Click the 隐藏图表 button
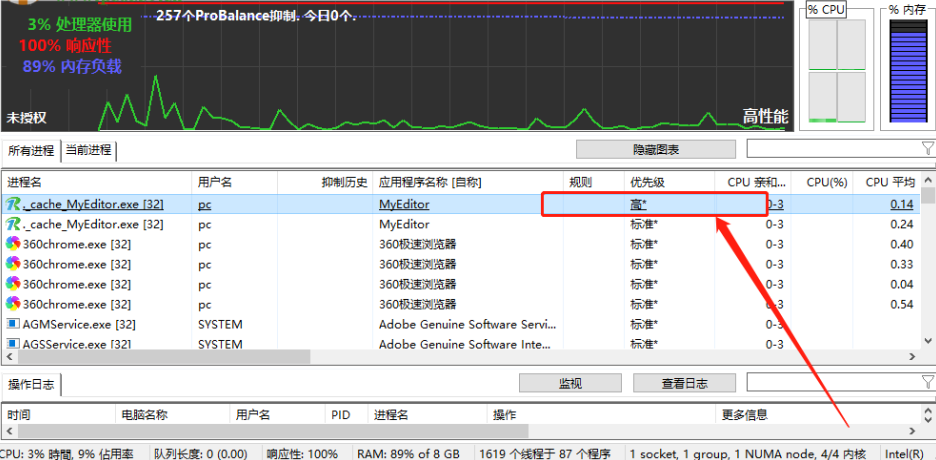 point(655,149)
